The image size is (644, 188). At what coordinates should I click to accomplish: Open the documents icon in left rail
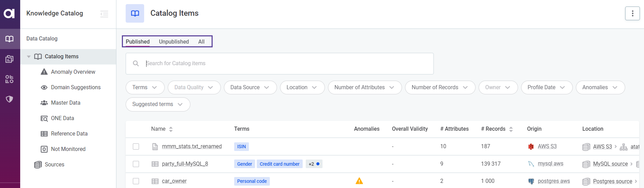tap(9, 59)
